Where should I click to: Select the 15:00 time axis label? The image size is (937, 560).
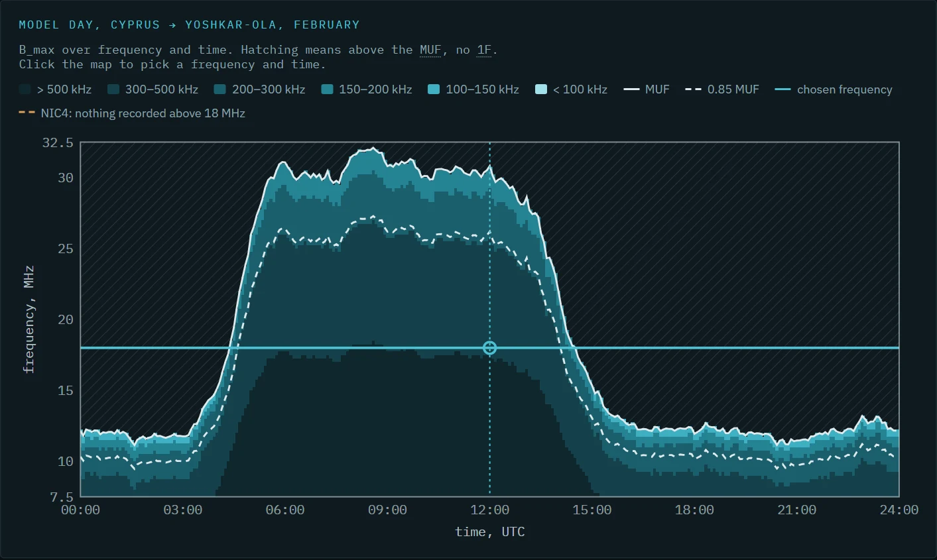click(592, 510)
